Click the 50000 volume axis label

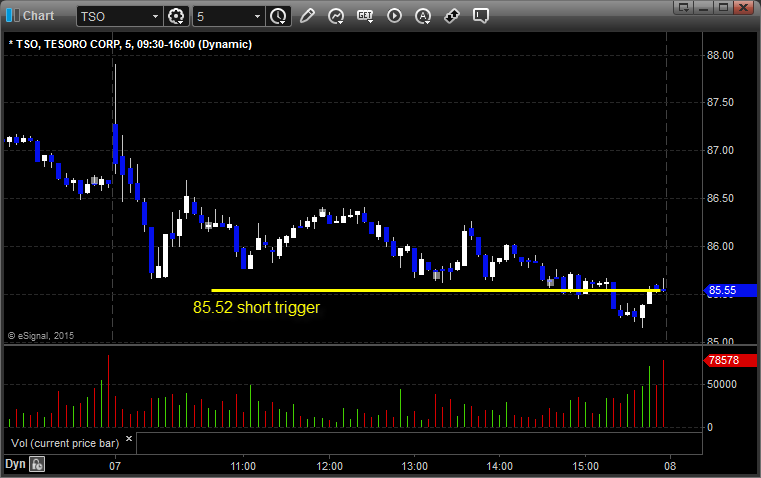pos(722,384)
